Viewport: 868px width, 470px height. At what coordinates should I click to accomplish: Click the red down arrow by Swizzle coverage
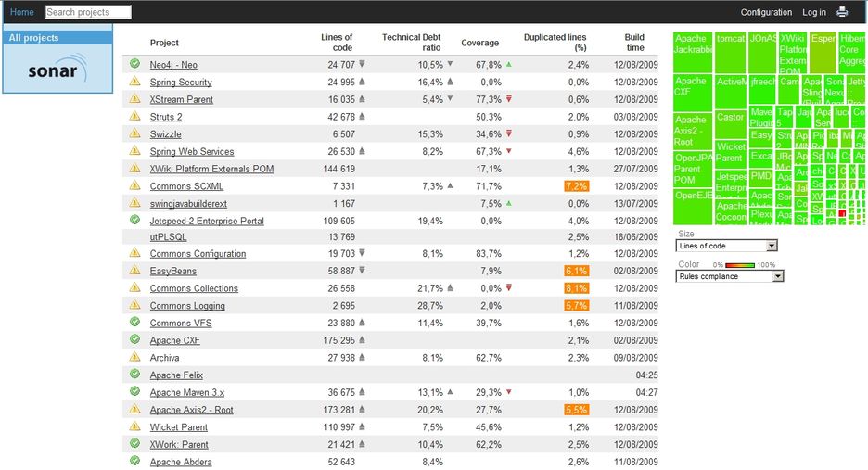[509, 133]
